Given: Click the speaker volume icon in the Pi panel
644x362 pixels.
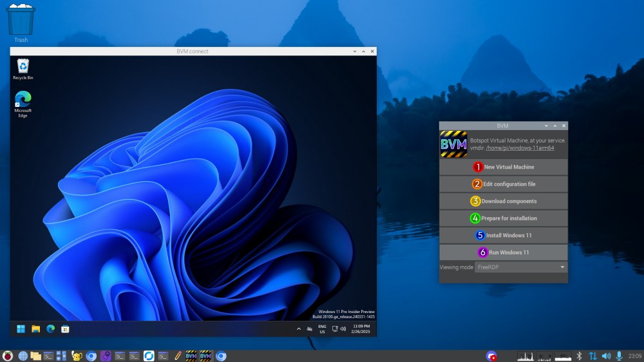Looking at the screenshot, I should point(606,356).
